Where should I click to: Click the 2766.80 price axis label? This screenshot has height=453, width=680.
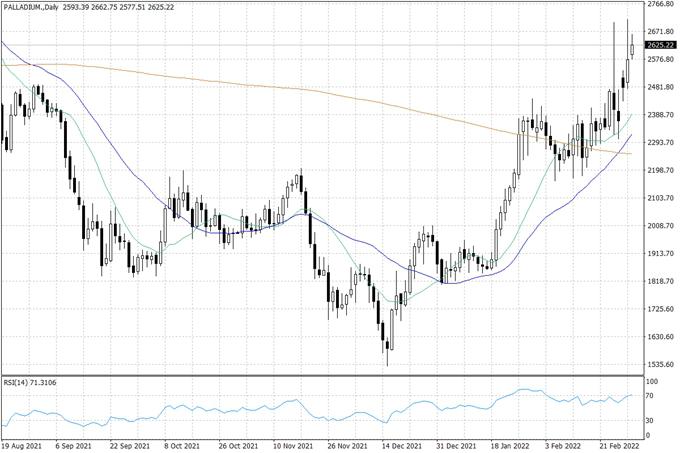tap(659, 5)
